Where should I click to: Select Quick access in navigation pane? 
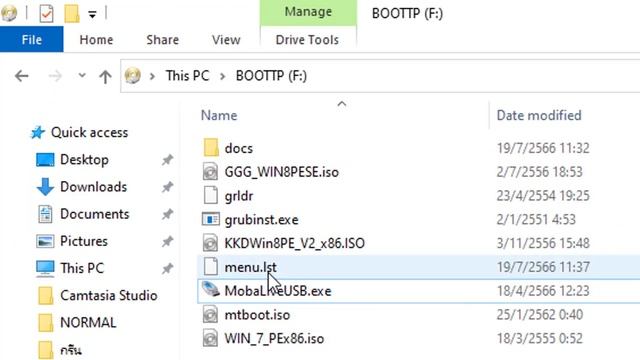[89, 132]
